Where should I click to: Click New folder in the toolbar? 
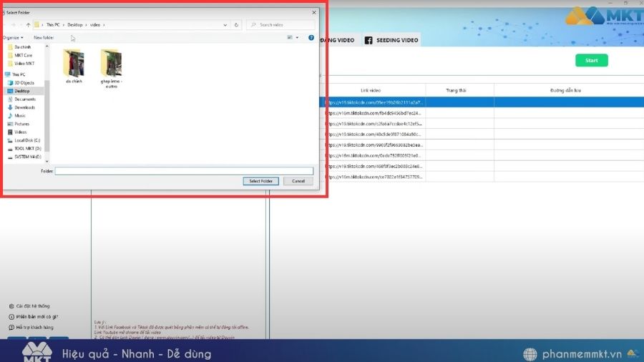pos(44,37)
